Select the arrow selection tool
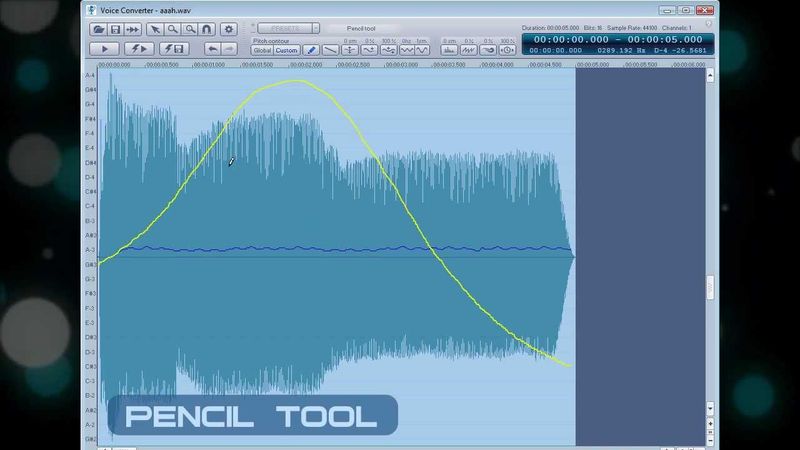 pyautogui.click(x=155, y=29)
